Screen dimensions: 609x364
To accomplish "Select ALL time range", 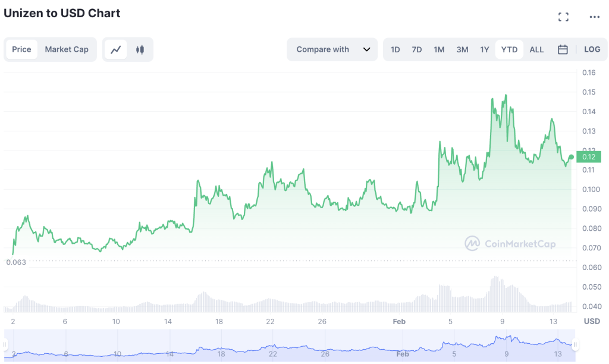I will [536, 50].
